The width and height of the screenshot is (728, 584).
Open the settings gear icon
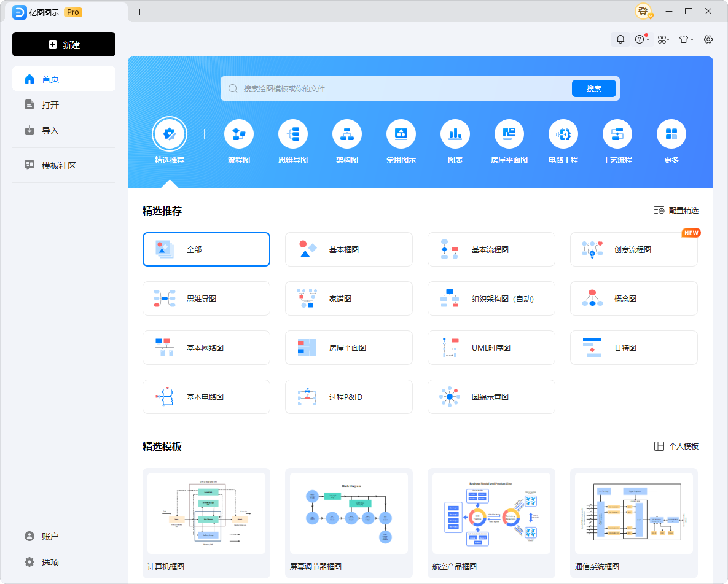[708, 39]
